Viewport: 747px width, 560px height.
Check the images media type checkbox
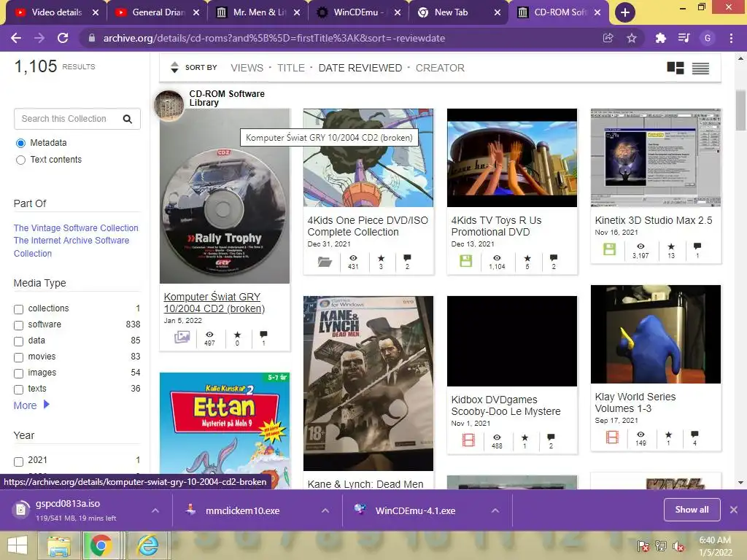[x=18, y=373]
